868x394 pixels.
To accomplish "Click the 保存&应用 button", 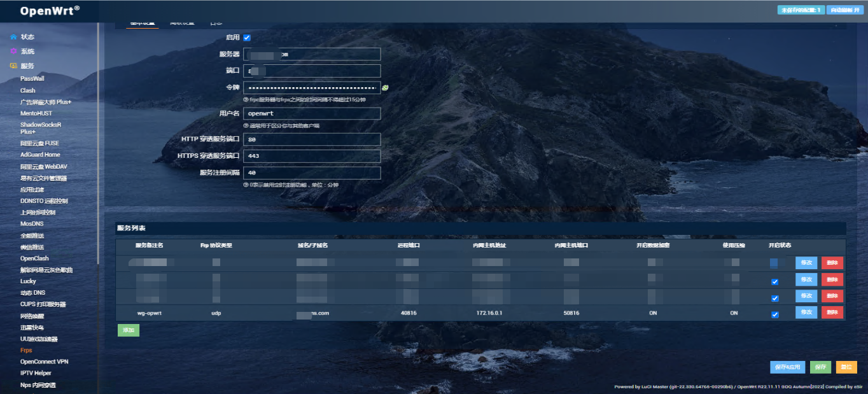I will tap(787, 367).
